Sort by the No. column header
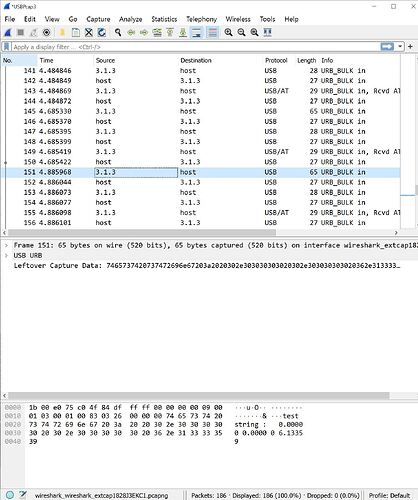This screenshot has width=418, height=500. (19, 60)
